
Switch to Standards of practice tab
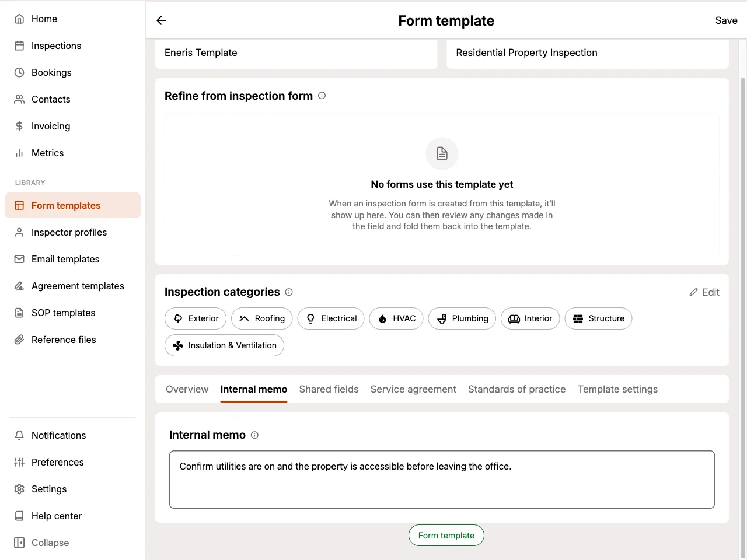(516, 389)
